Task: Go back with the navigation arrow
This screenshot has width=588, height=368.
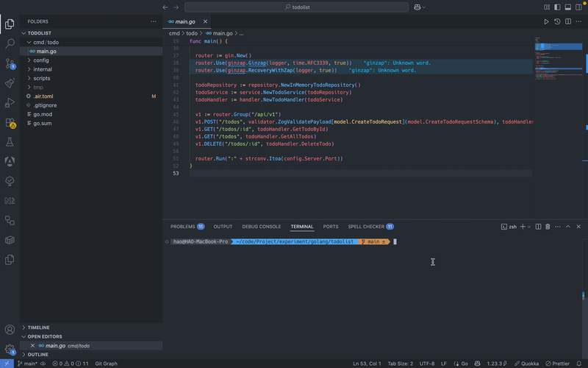Action: 165,7
